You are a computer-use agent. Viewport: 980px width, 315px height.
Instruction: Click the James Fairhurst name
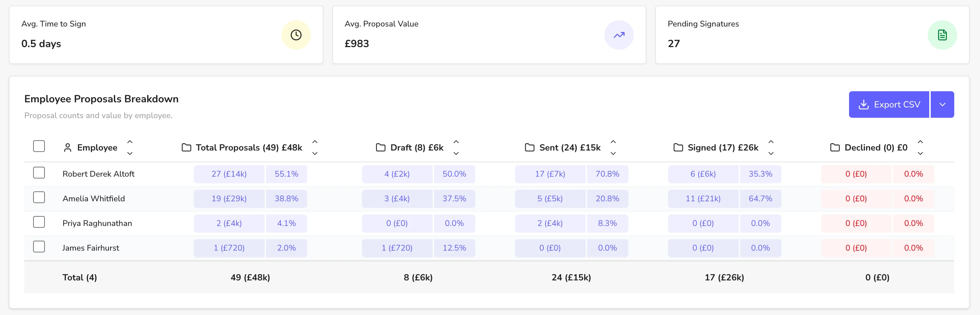point(91,248)
